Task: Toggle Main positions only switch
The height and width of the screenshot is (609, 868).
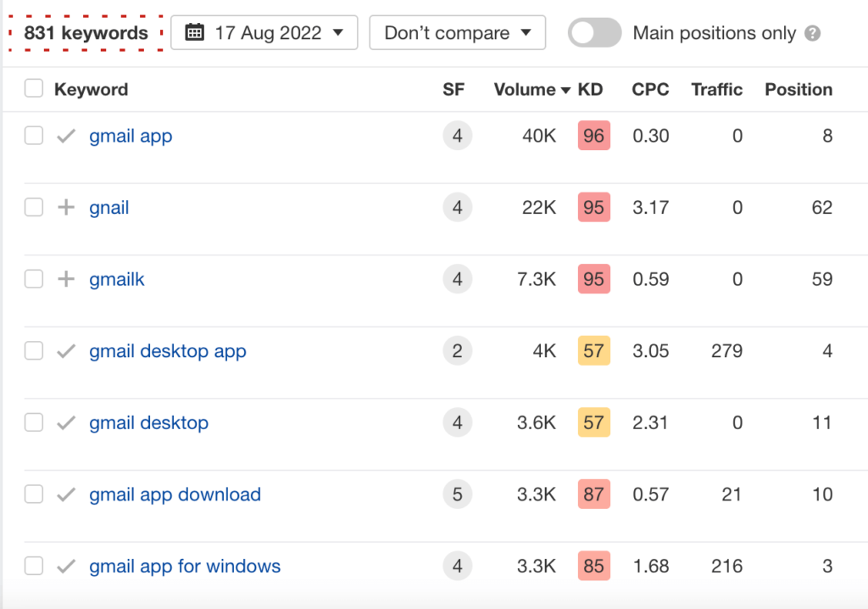Action: tap(595, 33)
